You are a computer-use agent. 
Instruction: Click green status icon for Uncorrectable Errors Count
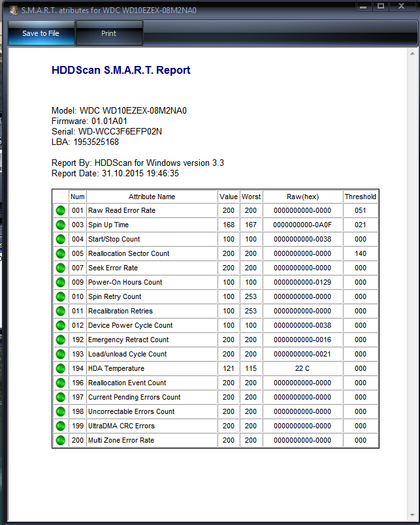61,412
